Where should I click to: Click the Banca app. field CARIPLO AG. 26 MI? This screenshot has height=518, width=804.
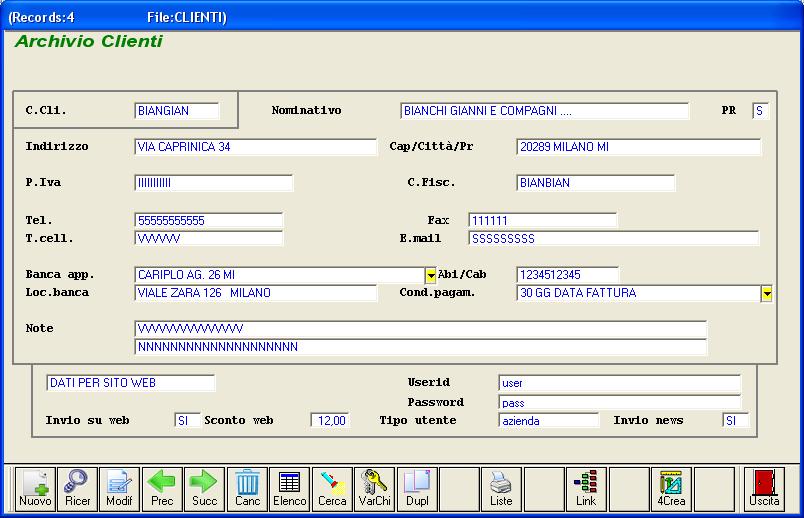[280, 275]
